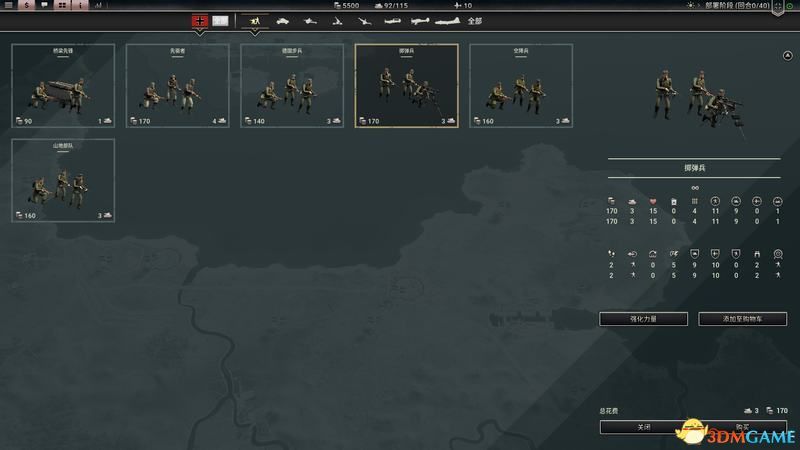Screen dimensions: 800x450
Task: Switch to the anti-tank gun class tab
Action: [310, 21]
